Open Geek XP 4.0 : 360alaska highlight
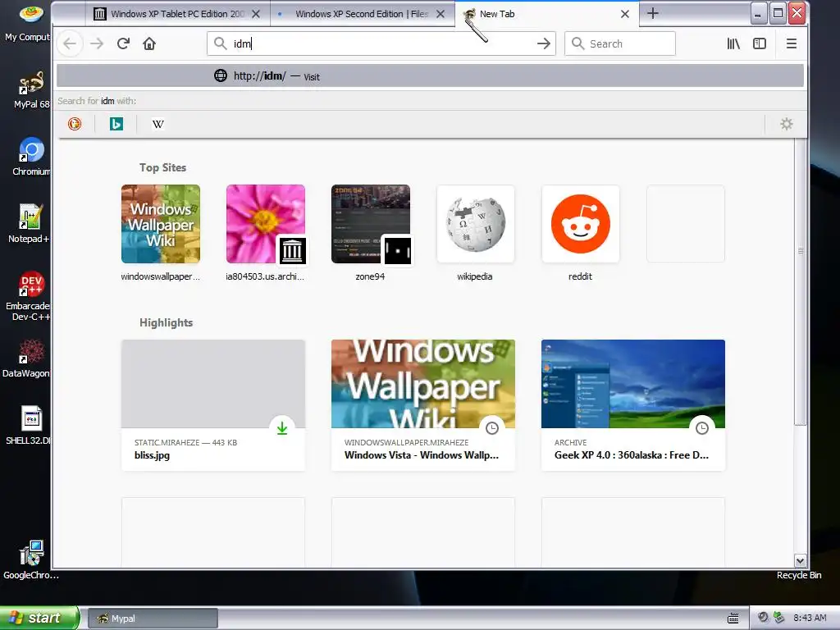This screenshot has height=630, width=840. click(633, 405)
